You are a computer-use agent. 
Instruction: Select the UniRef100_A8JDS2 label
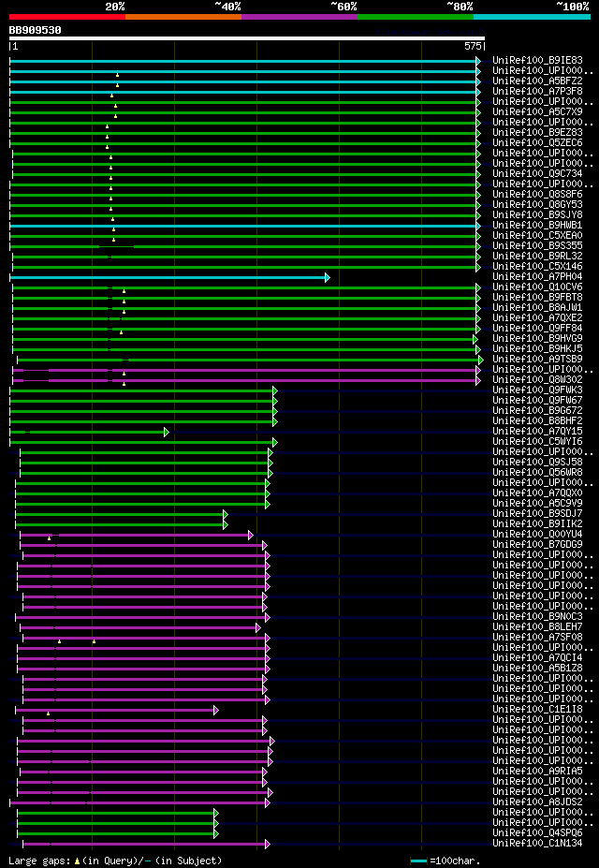tap(537, 802)
